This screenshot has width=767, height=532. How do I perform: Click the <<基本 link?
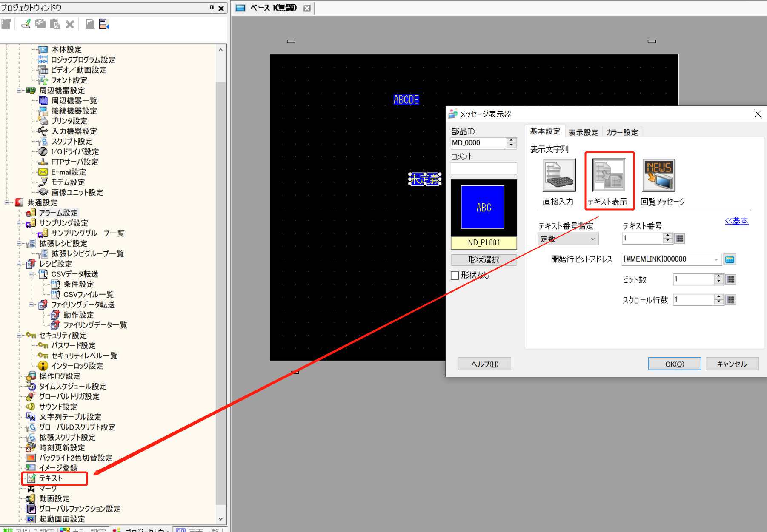[736, 221]
